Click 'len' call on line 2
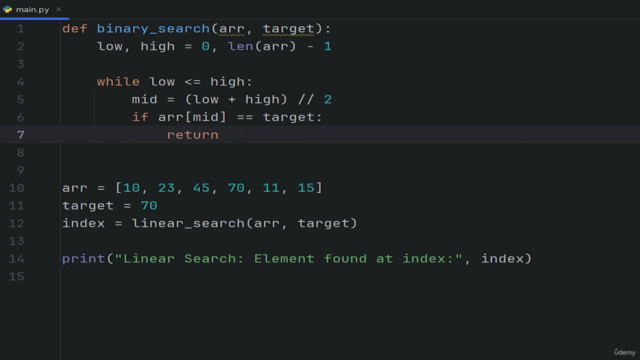640x360 pixels. pos(240,46)
